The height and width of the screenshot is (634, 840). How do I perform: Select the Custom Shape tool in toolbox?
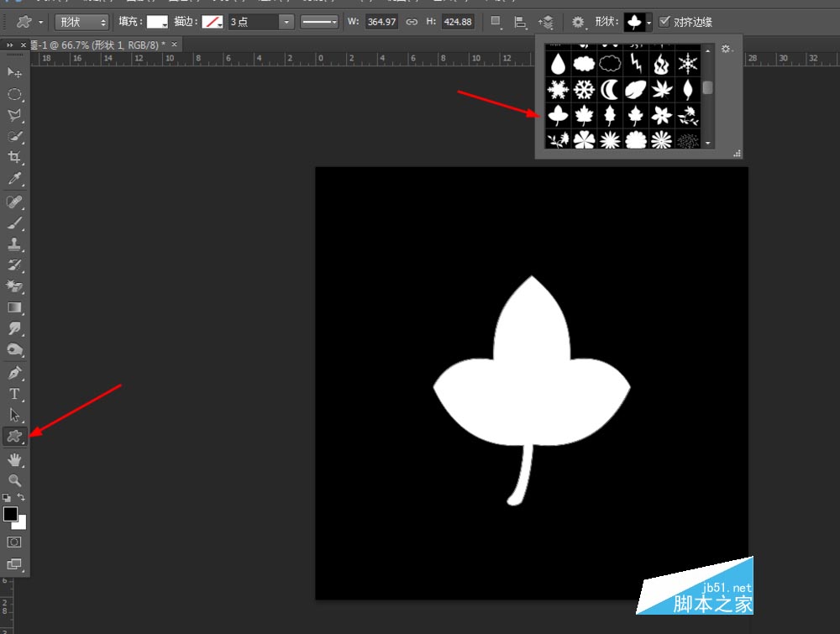coord(14,437)
